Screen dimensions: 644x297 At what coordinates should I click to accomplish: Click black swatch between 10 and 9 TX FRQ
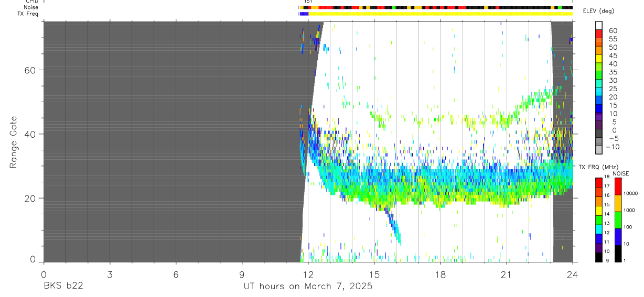coord(598,257)
